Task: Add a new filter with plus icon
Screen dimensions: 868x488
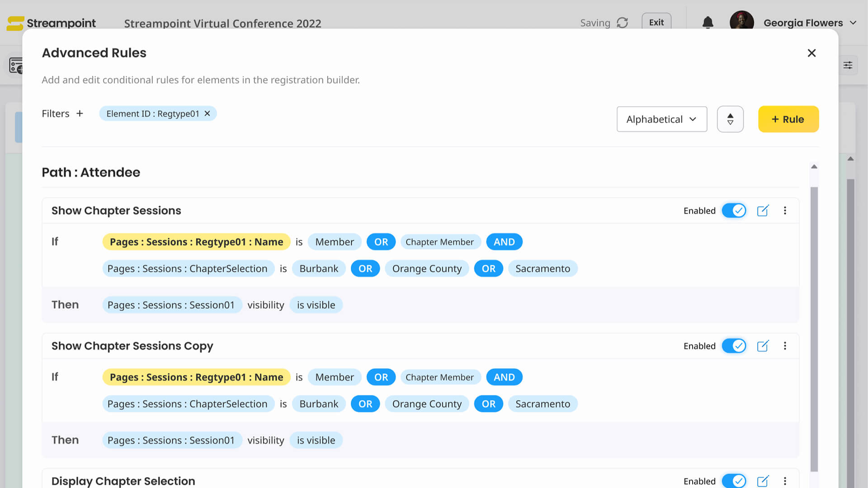Action: tap(80, 113)
